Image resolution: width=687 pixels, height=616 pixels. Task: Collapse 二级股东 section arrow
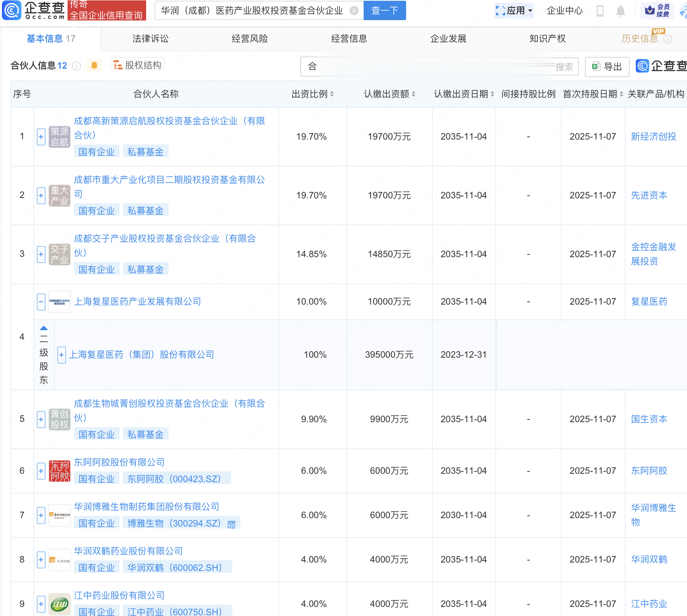[44, 328]
